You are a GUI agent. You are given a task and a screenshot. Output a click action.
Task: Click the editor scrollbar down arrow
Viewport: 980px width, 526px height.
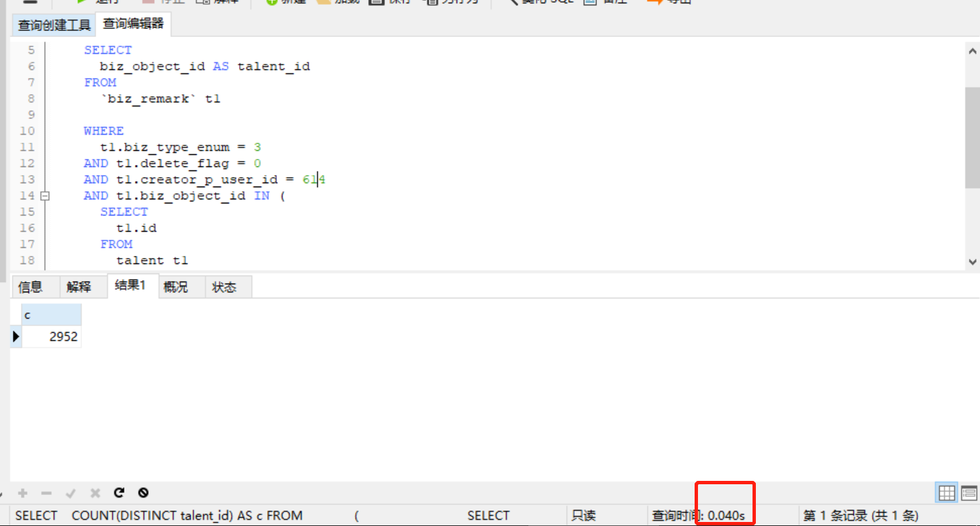[x=973, y=261]
